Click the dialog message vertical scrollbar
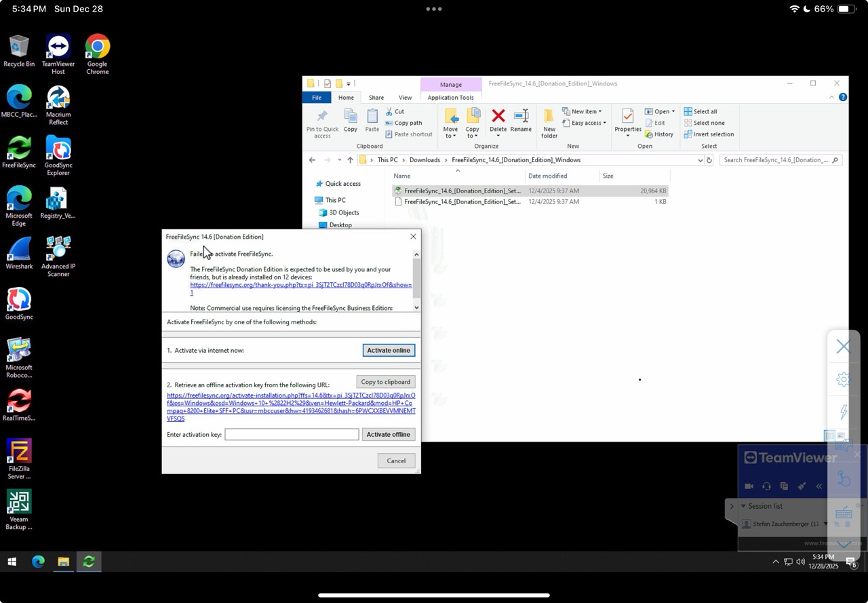868x603 pixels. [x=416, y=281]
